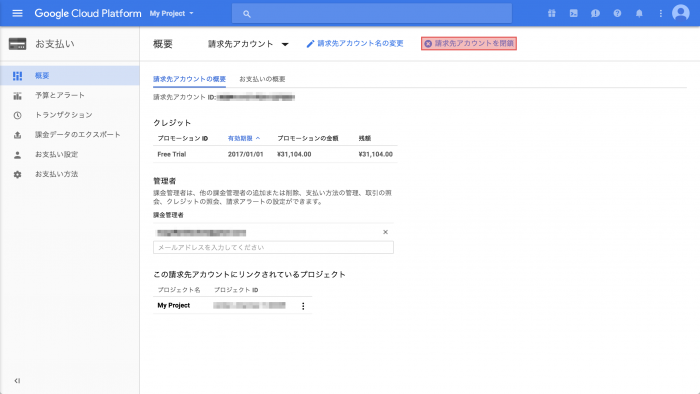Click the pencil edit icon

tap(310, 44)
